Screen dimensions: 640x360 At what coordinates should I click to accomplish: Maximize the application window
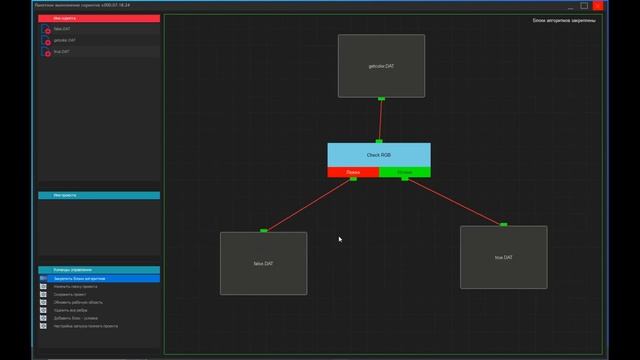tap(584, 5)
